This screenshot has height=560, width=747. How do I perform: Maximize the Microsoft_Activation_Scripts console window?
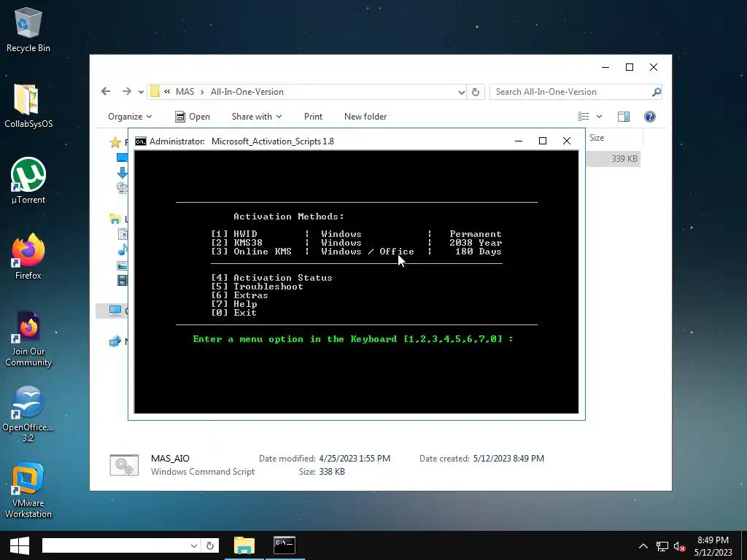[x=543, y=141]
